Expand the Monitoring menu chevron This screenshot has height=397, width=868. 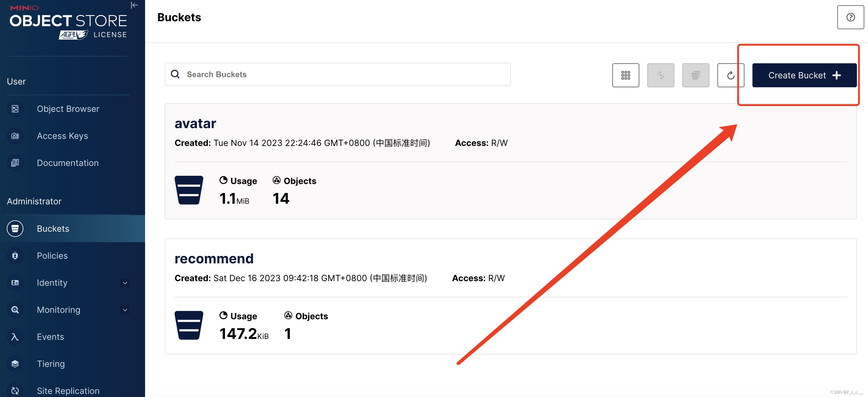[125, 310]
